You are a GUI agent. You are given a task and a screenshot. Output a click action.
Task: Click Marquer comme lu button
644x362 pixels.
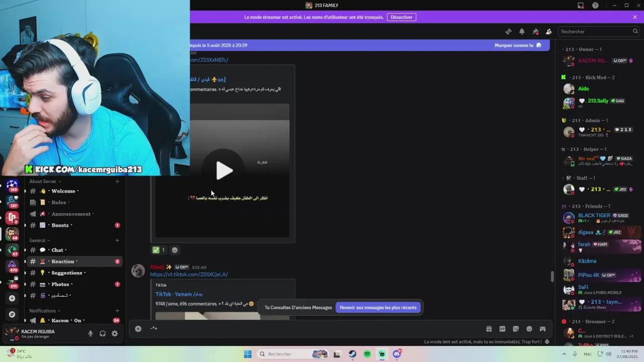518,45
